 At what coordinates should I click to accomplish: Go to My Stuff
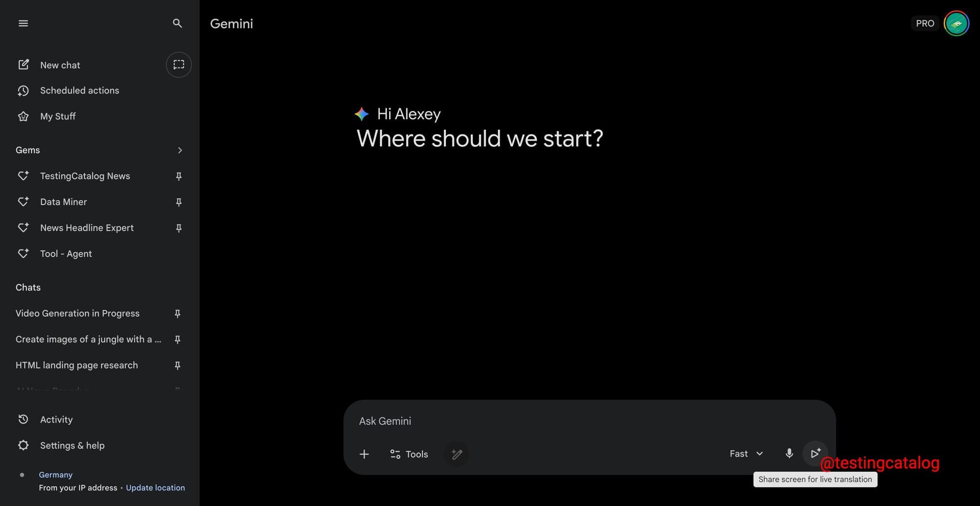pyautogui.click(x=58, y=117)
